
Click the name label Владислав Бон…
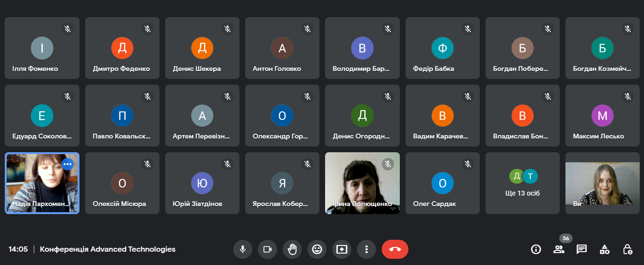[521, 136]
